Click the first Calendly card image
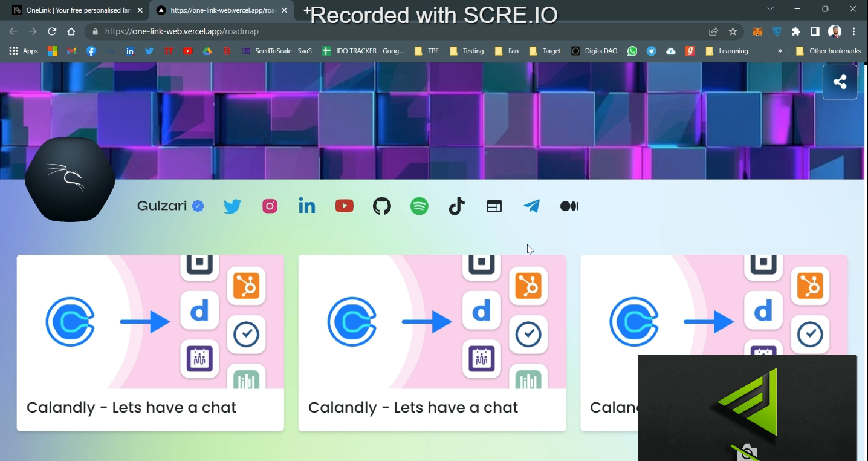Screen dimensions: 868x461 coord(151,322)
